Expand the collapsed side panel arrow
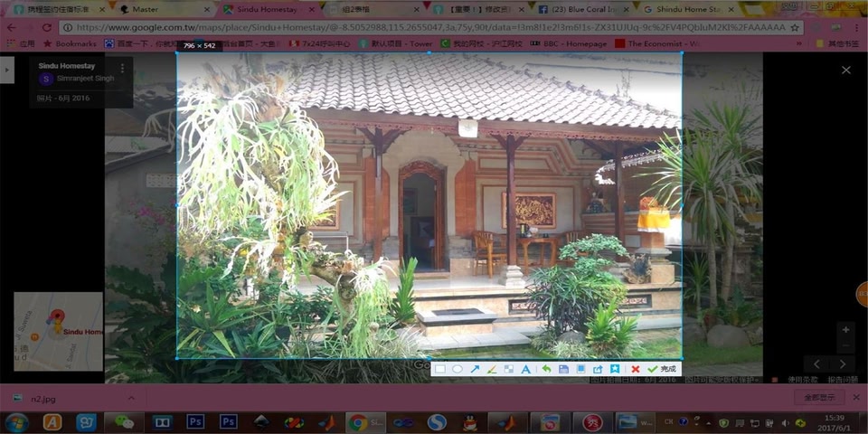868x434 pixels. (x=6, y=70)
